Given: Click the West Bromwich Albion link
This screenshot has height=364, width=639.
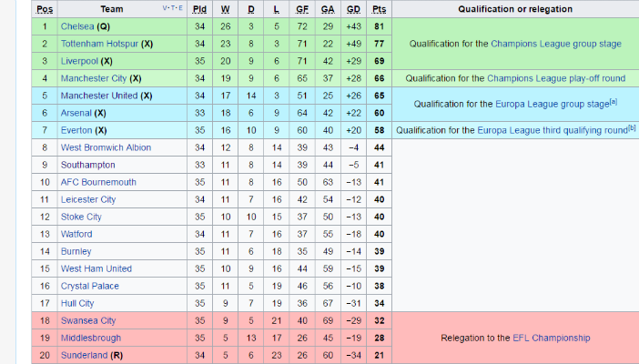Looking at the screenshot, I should (x=106, y=147).
